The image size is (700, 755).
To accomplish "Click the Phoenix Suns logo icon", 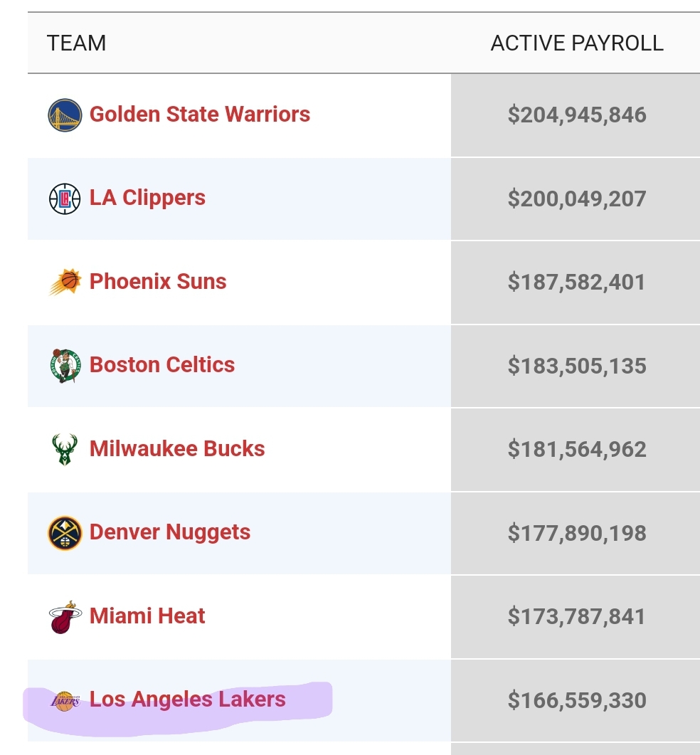I will pos(65,283).
